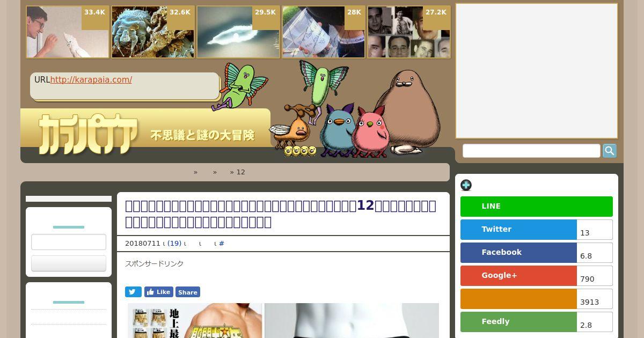Click the advertisement box at top right
644x338 pixels.
(537, 71)
